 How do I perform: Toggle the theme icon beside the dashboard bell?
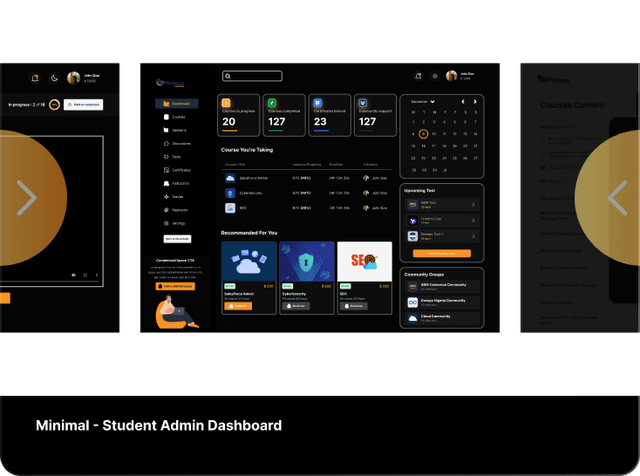tap(434, 76)
